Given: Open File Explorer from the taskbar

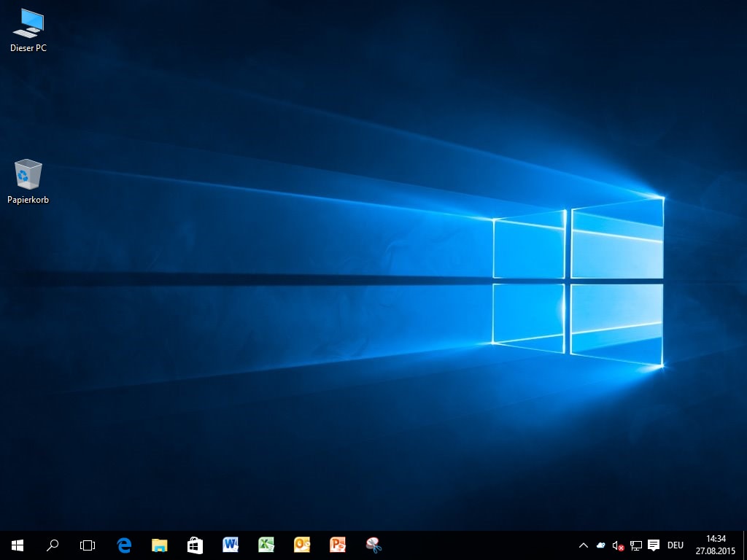Looking at the screenshot, I should point(160,545).
